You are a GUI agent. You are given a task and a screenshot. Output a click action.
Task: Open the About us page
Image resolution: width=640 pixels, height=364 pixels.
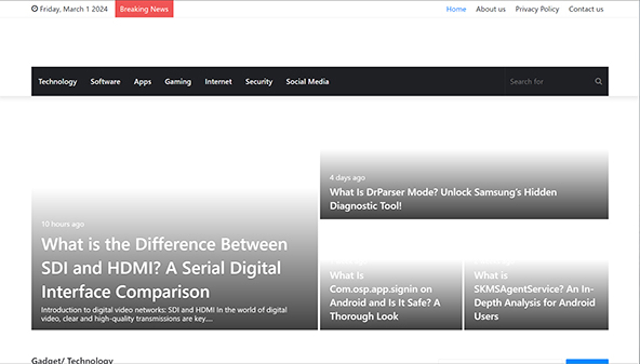pyautogui.click(x=490, y=9)
